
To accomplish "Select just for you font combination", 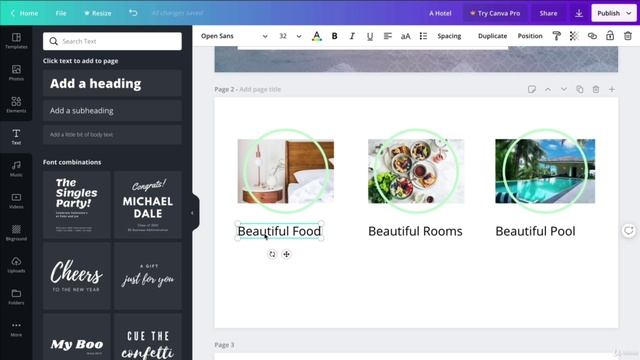I will pos(148,276).
